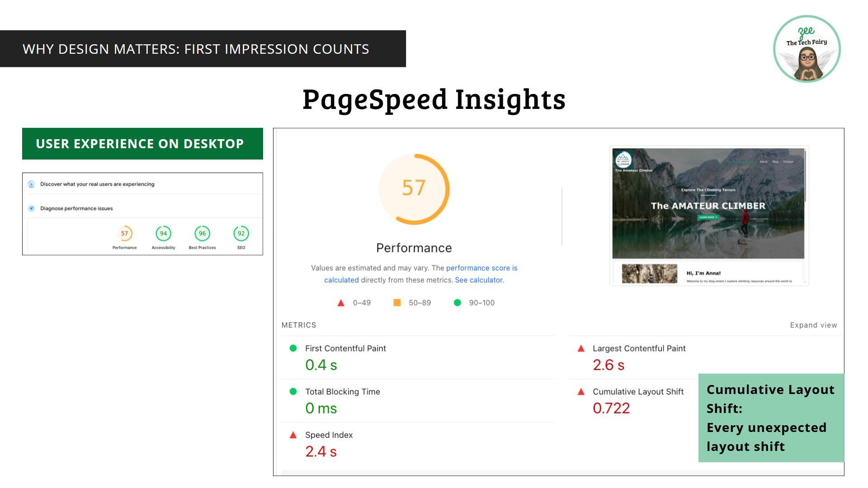Click the Why Design Matters header bar
This screenshot has height=488, width=868.
203,49
